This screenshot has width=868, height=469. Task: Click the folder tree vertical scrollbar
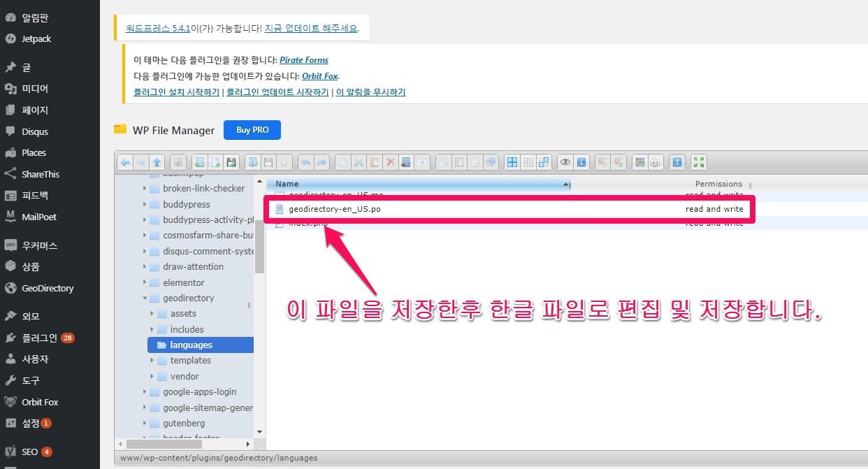tap(259, 246)
